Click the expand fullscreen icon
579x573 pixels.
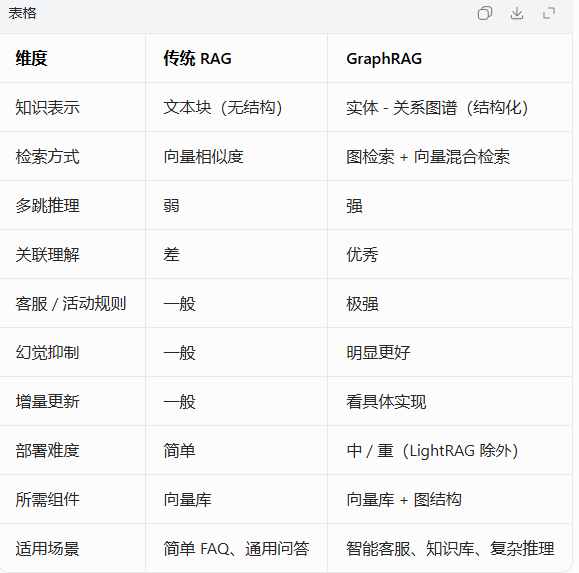pos(549,13)
